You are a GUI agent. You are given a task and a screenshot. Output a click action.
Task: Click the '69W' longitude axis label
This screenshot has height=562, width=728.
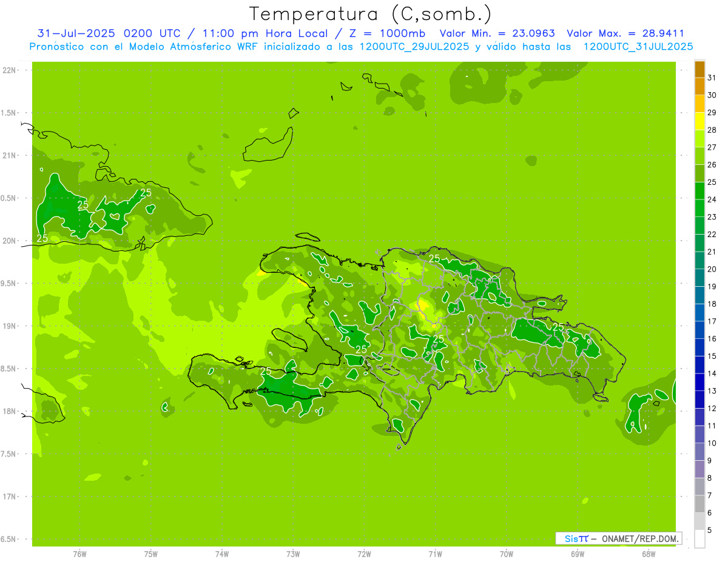(578, 554)
